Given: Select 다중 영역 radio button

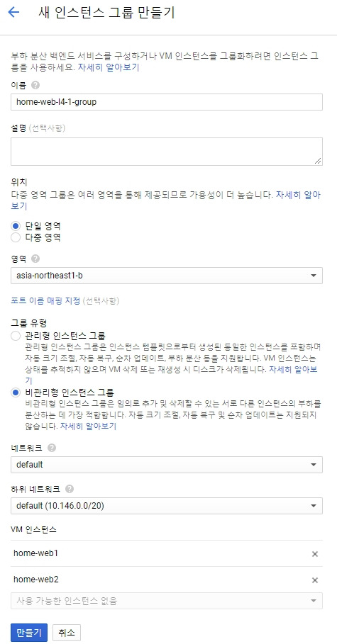Looking at the screenshot, I should (x=16, y=237).
